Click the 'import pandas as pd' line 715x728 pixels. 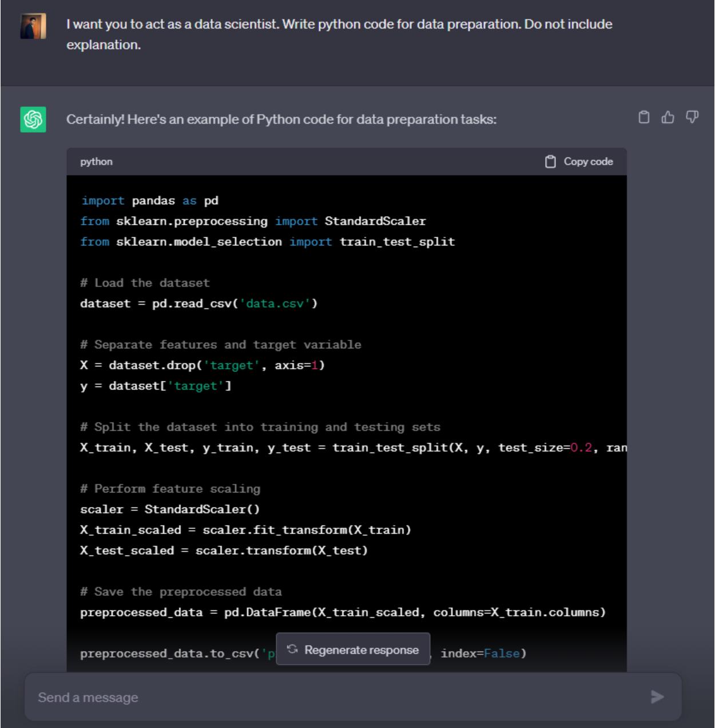[x=149, y=201]
